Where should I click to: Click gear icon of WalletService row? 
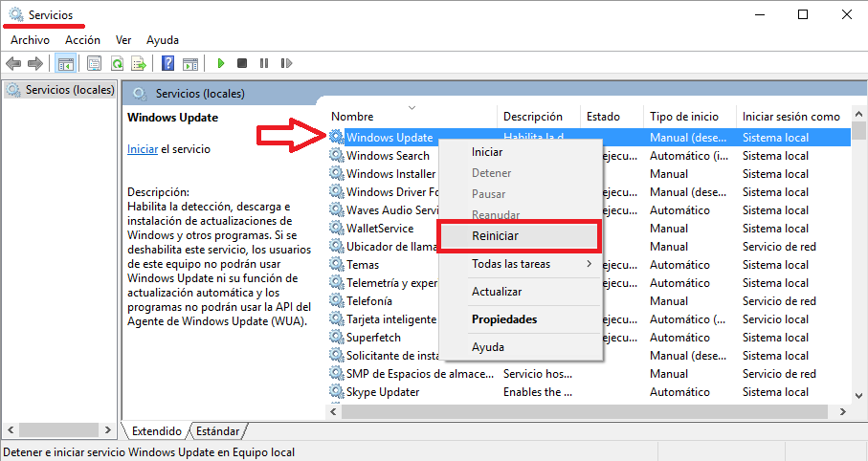click(x=337, y=228)
